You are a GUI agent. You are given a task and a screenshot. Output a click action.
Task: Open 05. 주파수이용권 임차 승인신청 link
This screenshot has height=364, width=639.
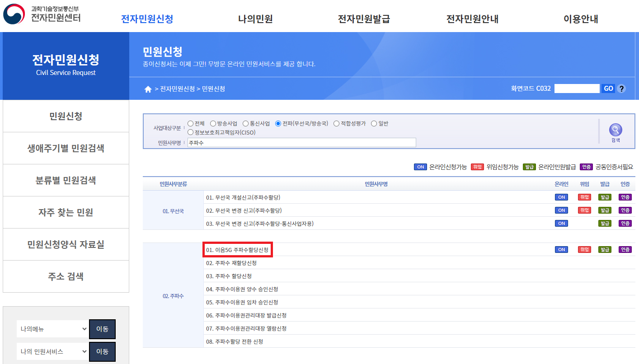[x=242, y=302]
